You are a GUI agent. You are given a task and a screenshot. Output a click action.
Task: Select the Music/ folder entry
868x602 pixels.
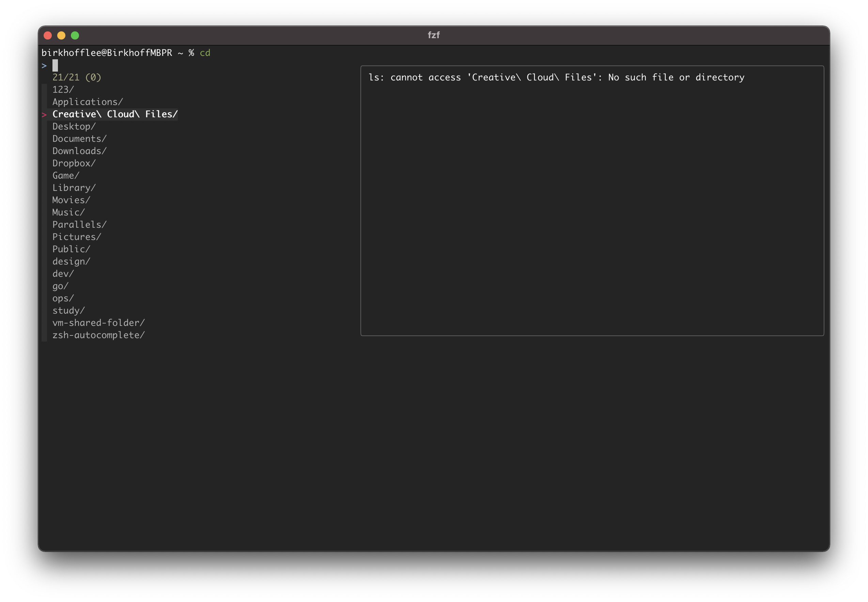68,212
